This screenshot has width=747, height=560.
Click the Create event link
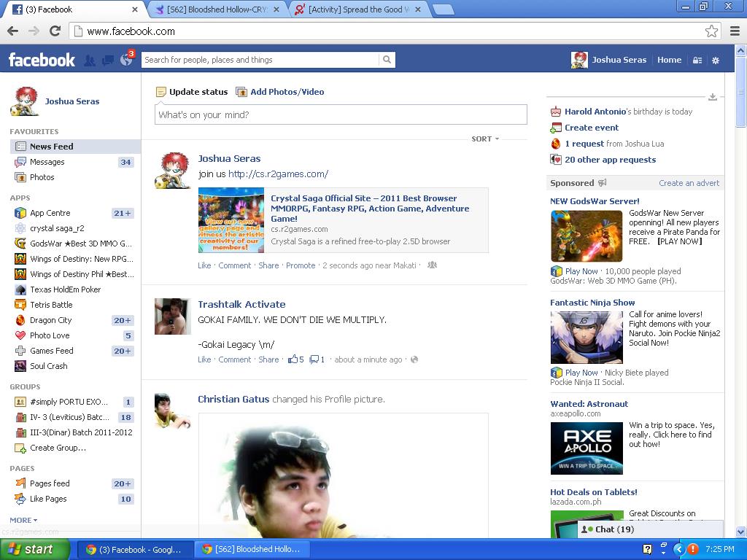click(x=591, y=128)
